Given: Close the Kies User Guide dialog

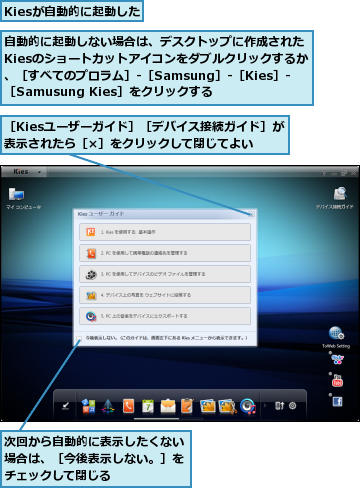Looking at the screenshot, I should tap(251, 214).
